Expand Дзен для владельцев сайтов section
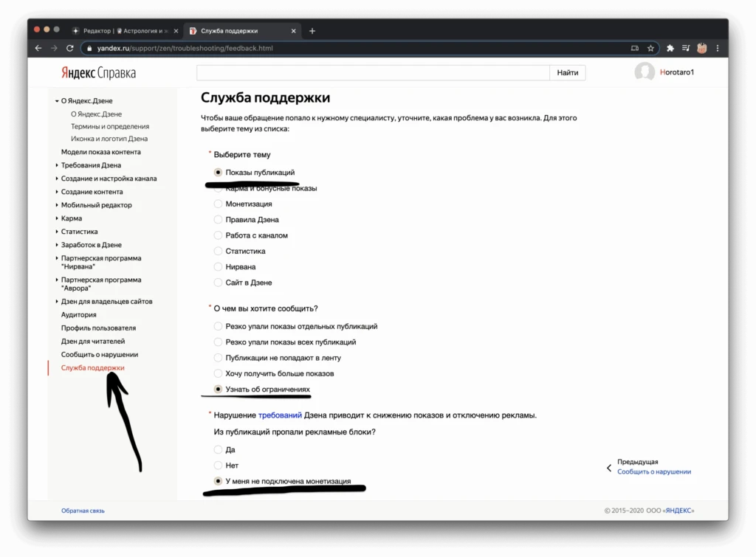Image resolution: width=756 pixels, height=557 pixels. [57, 302]
